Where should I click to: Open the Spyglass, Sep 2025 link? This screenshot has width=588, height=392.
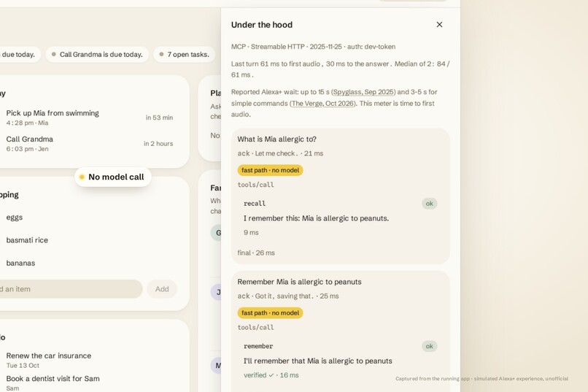(x=363, y=92)
